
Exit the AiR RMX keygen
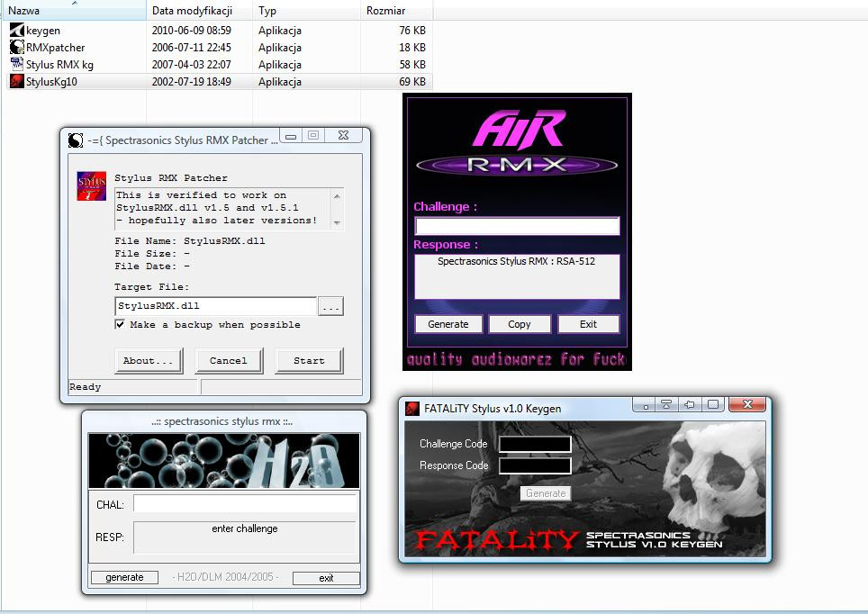click(589, 324)
